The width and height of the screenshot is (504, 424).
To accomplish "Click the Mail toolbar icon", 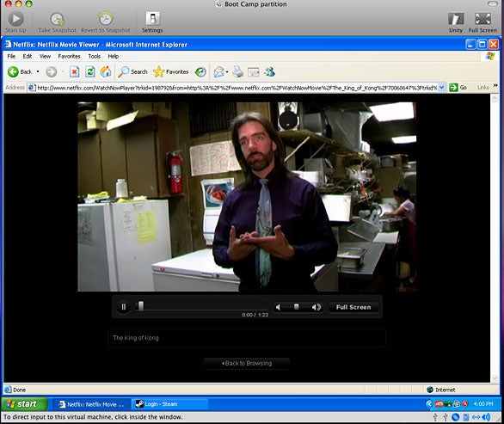I will point(219,71).
